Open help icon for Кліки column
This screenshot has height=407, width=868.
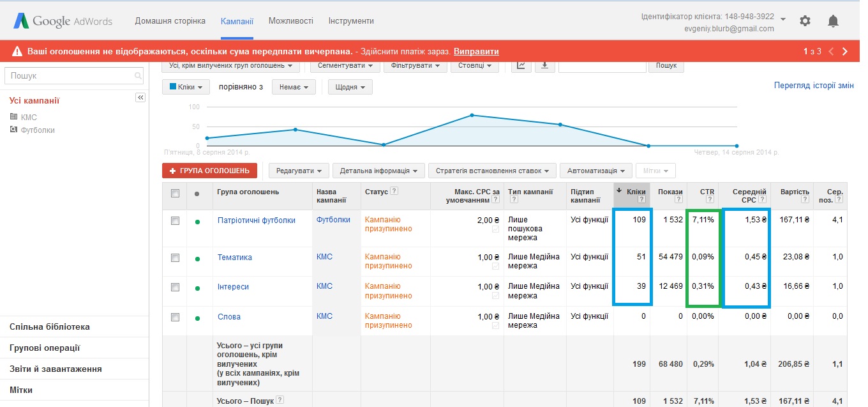[x=641, y=200]
